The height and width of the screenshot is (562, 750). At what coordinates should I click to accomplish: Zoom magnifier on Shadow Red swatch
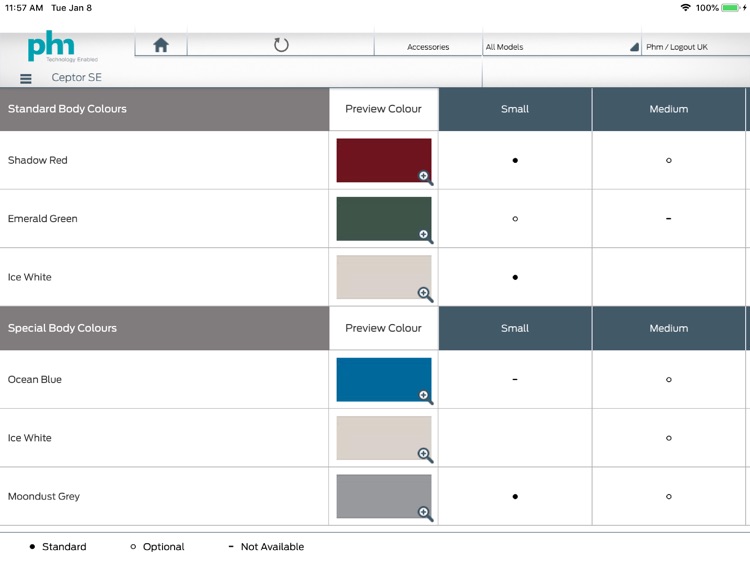tap(425, 177)
